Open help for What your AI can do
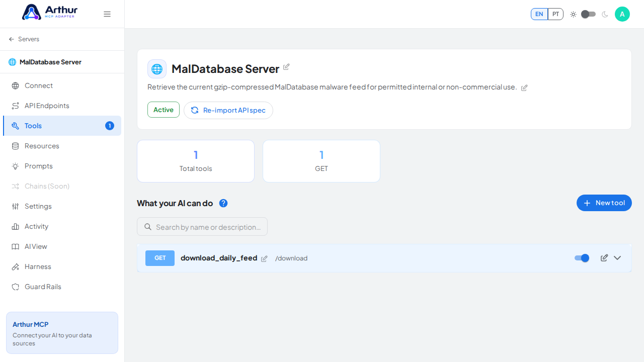This screenshot has height=362, width=644. [x=223, y=203]
